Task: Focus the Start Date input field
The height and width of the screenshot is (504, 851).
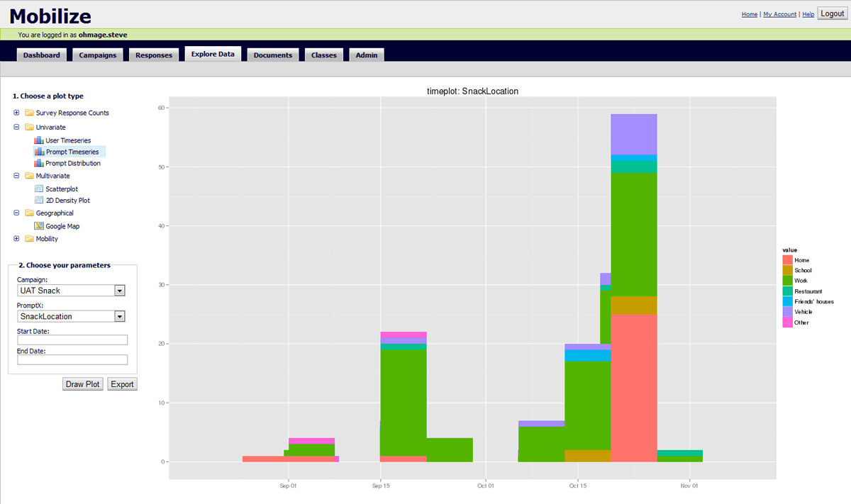Action: [x=72, y=340]
